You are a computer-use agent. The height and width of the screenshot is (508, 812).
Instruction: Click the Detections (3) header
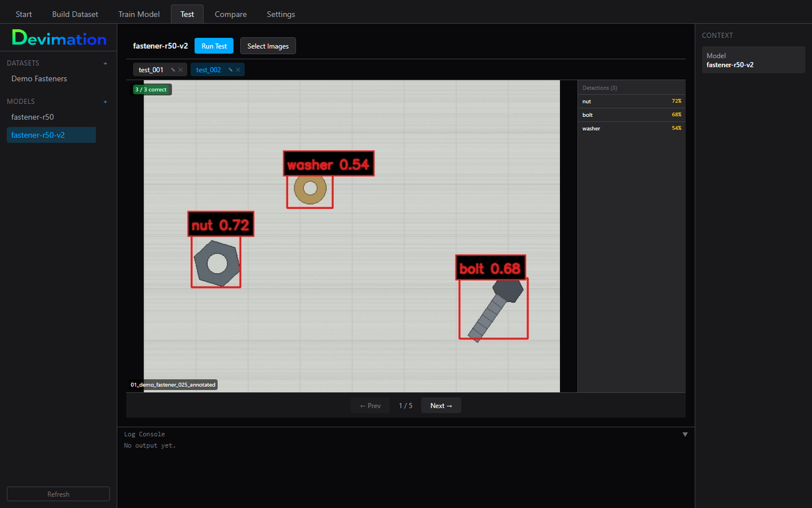pos(600,88)
